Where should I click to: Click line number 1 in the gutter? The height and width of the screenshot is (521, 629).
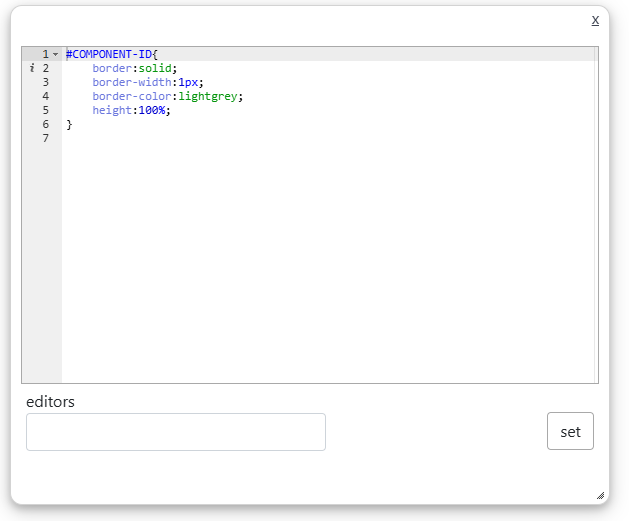click(45, 54)
